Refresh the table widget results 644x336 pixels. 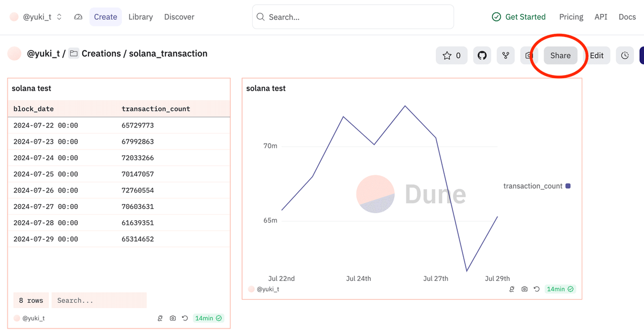click(185, 318)
